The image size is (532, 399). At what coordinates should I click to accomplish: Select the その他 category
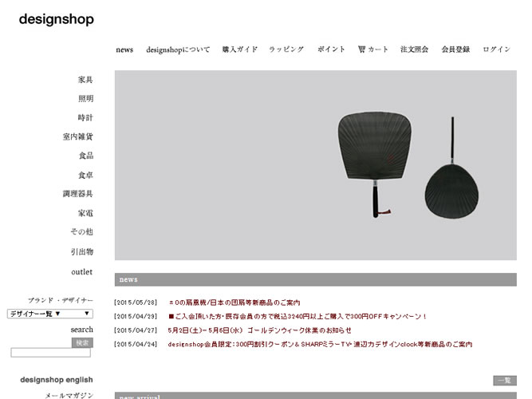(x=82, y=232)
